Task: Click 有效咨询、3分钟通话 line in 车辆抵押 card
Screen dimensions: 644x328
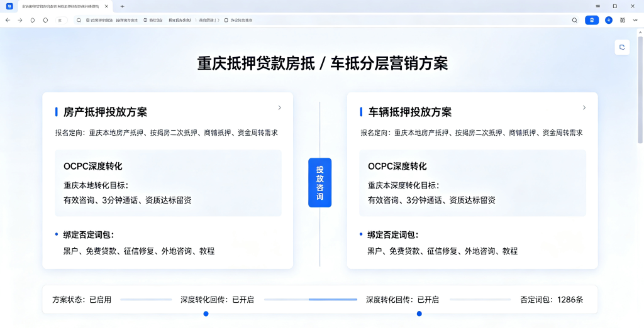Action: pyautogui.click(x=431, y=200)
